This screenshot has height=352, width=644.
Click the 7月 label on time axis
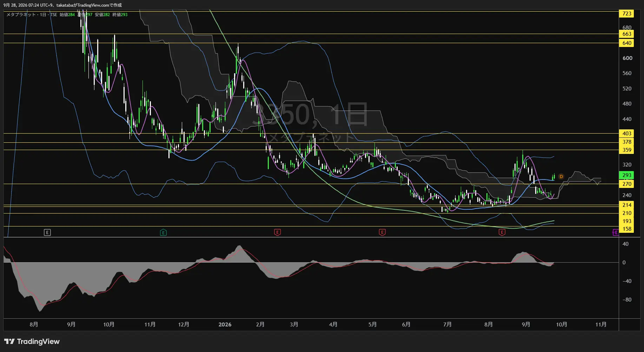pos(447,324)
